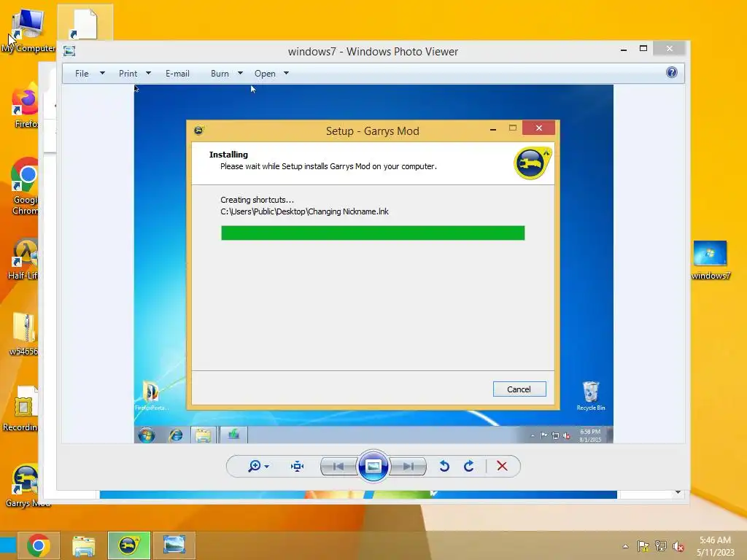
Task: Open My Computer desktop shortcut
Action: click(28, 29)
